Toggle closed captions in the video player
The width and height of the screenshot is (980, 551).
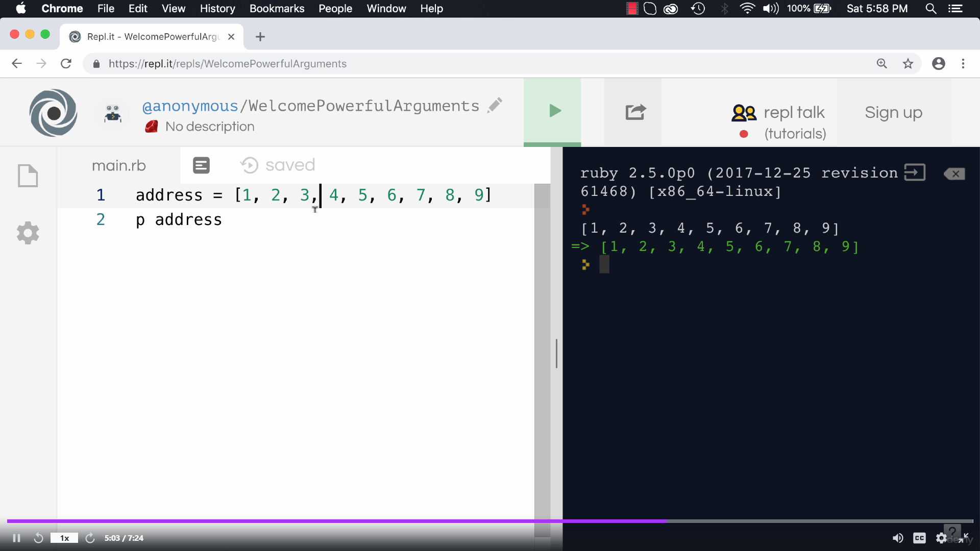coord(919,538)
